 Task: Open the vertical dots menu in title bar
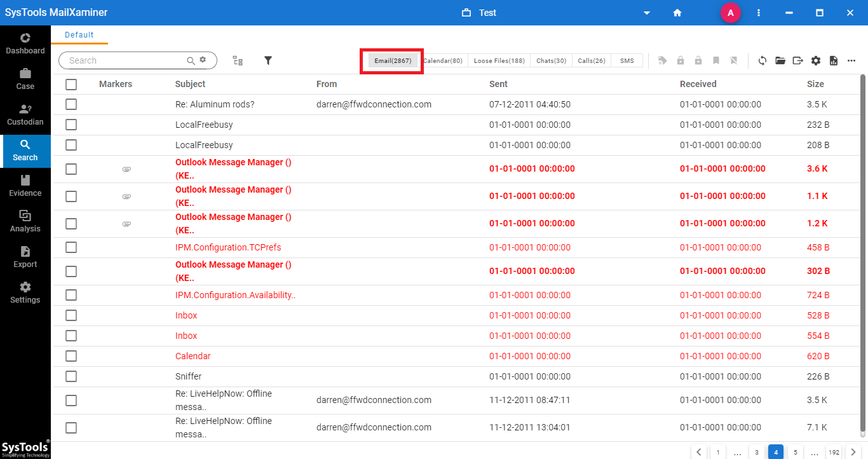pyautogui.click(x=759, y=13)
